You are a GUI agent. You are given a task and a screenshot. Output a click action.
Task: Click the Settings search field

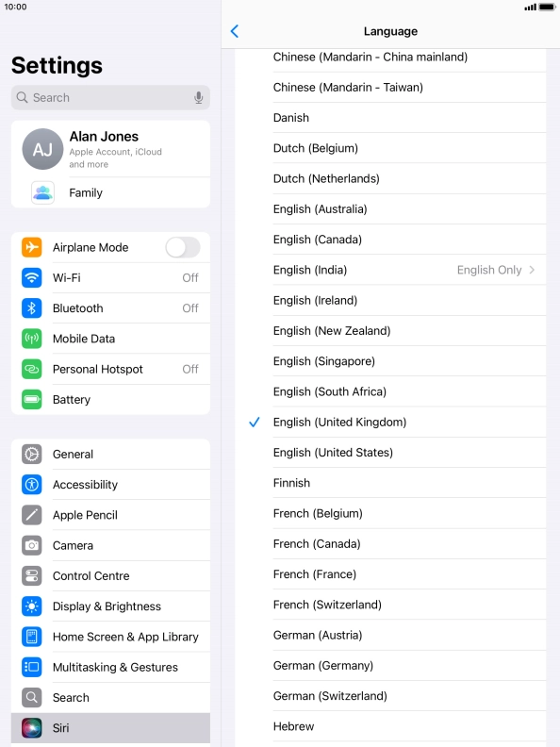(x=110, y=98)
